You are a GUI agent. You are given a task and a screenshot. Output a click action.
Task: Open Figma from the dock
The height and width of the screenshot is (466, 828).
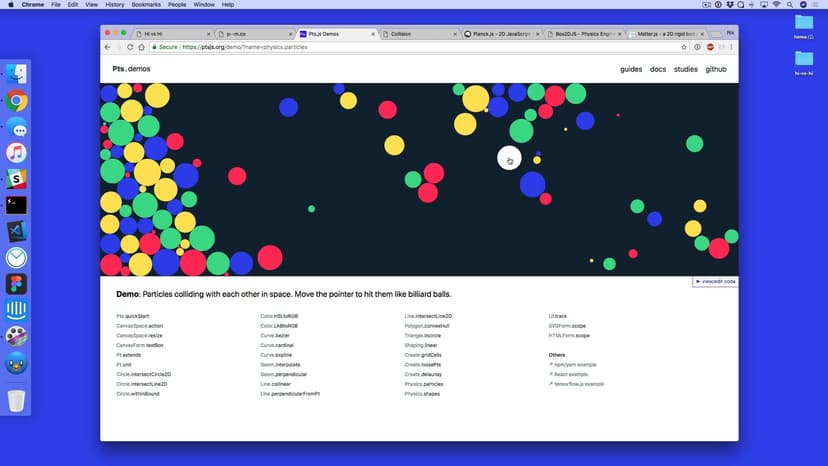(x=16, y=284)
